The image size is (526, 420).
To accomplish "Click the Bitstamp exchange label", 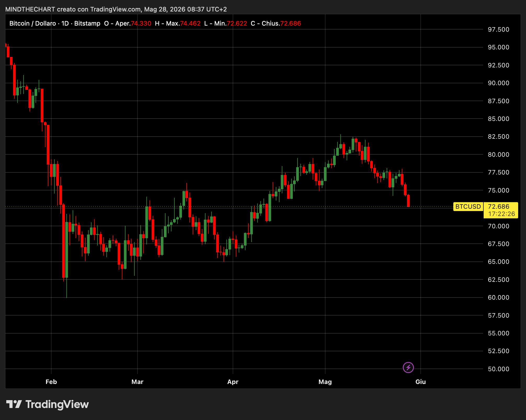I will [x=87, y=24].
